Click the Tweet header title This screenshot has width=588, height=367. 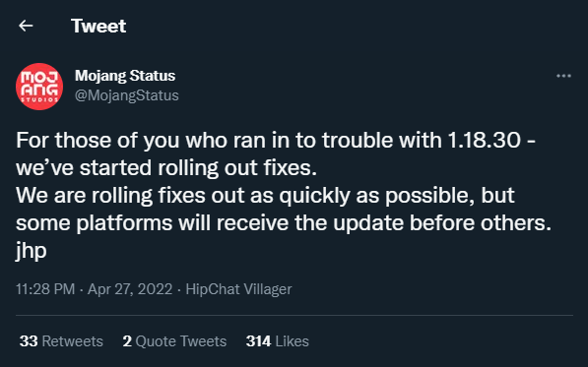[x=98, y=26]
